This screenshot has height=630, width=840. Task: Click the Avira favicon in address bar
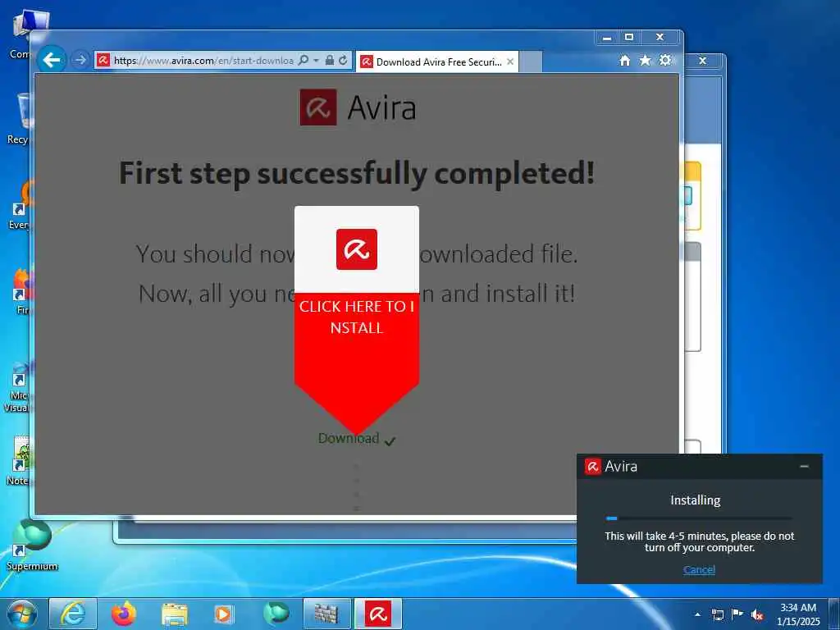[x=103, y=61]
